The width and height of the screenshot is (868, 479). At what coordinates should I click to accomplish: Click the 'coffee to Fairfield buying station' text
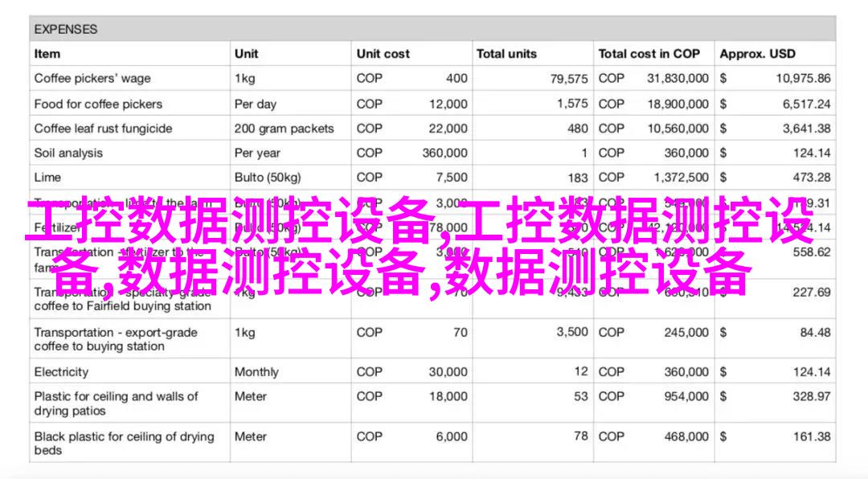point(123,306)
